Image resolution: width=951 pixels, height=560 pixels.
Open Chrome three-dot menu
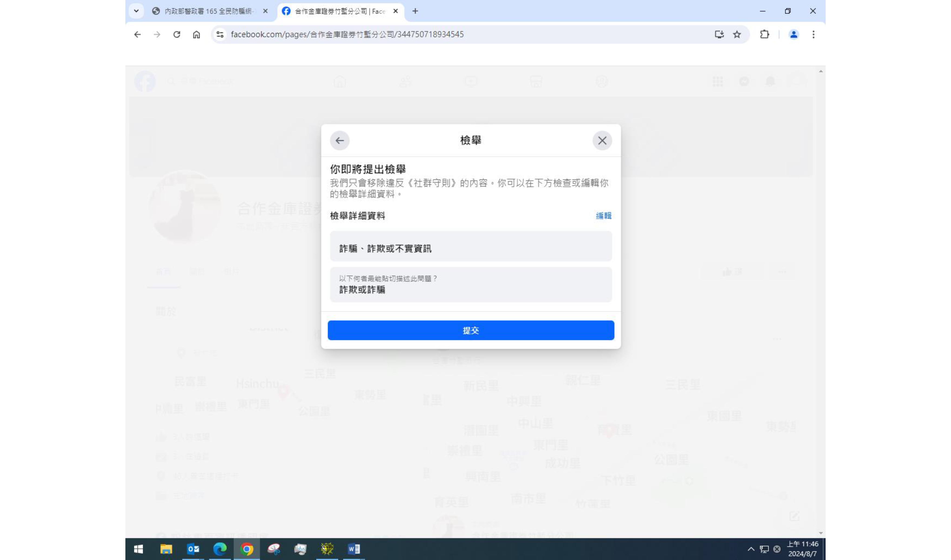tap(813, 35)
